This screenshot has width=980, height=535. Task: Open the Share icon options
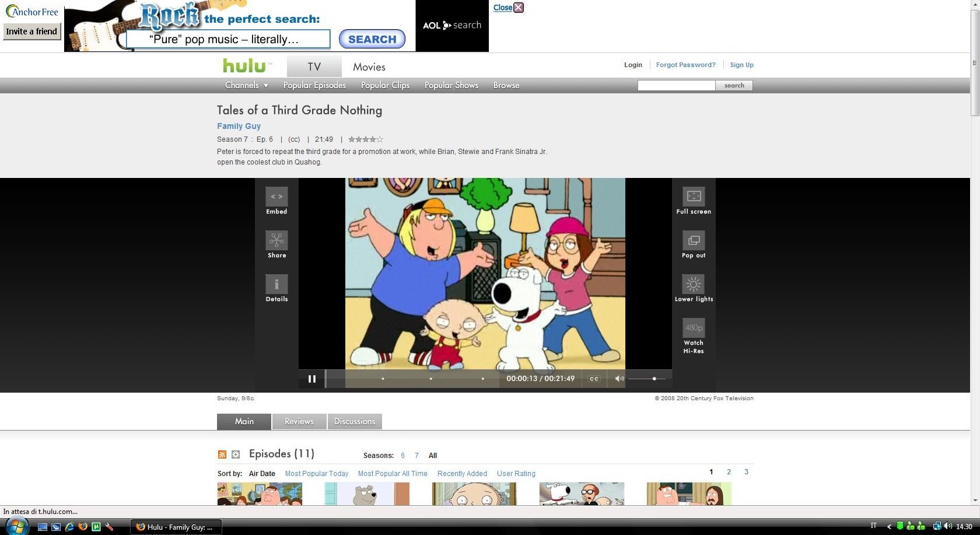(276, 240)
